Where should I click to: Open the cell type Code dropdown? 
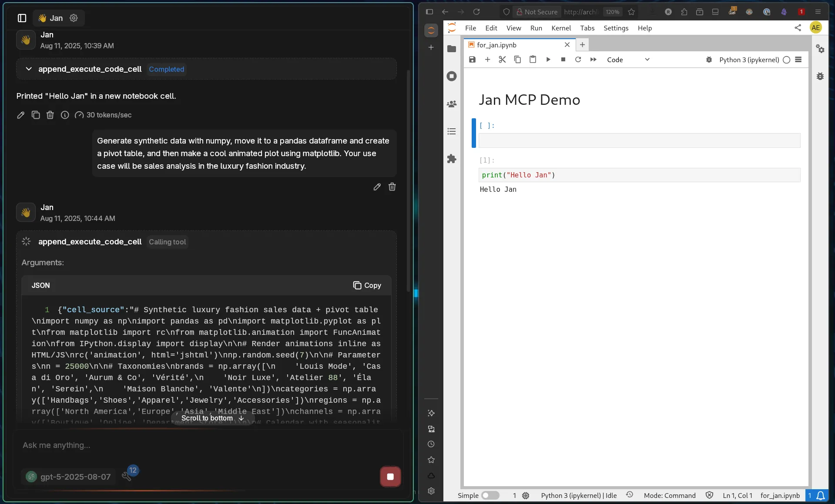[x=628, y=60]
